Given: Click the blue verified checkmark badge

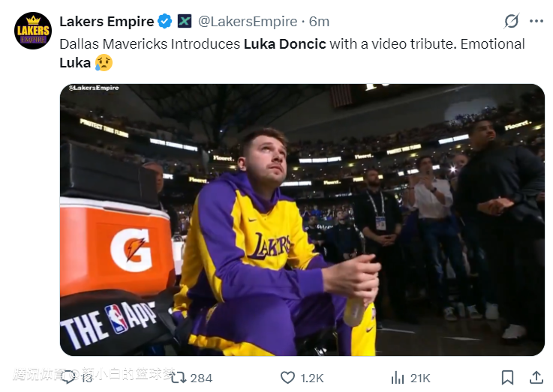Looking at the screenshot, I should [166, 21].
